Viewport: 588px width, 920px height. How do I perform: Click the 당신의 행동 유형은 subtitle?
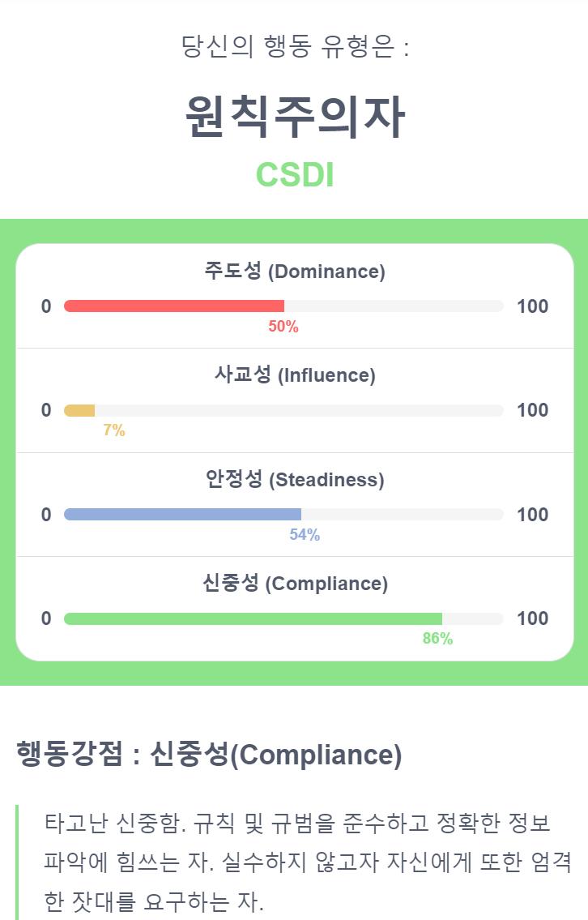click(294, 46)
